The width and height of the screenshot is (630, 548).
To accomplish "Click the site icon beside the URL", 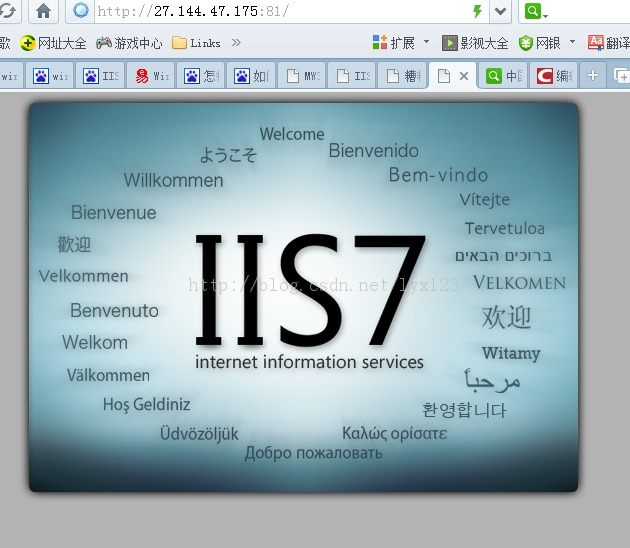I will [81, 10].
